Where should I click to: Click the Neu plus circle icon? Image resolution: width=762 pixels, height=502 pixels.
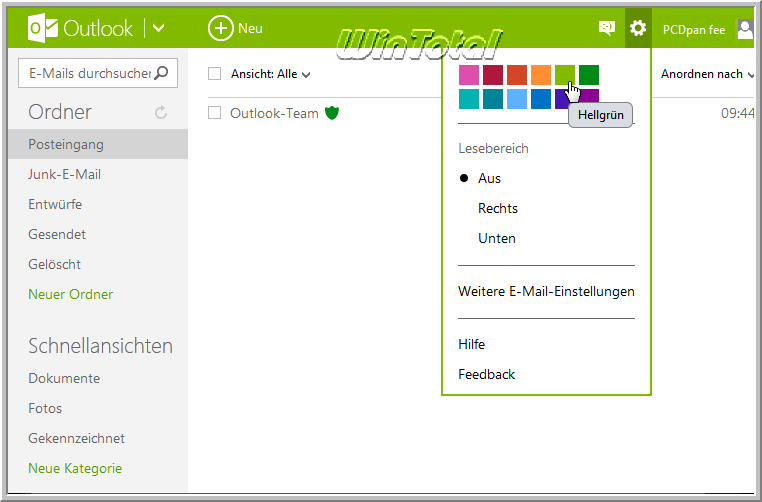tap(221, 28)
